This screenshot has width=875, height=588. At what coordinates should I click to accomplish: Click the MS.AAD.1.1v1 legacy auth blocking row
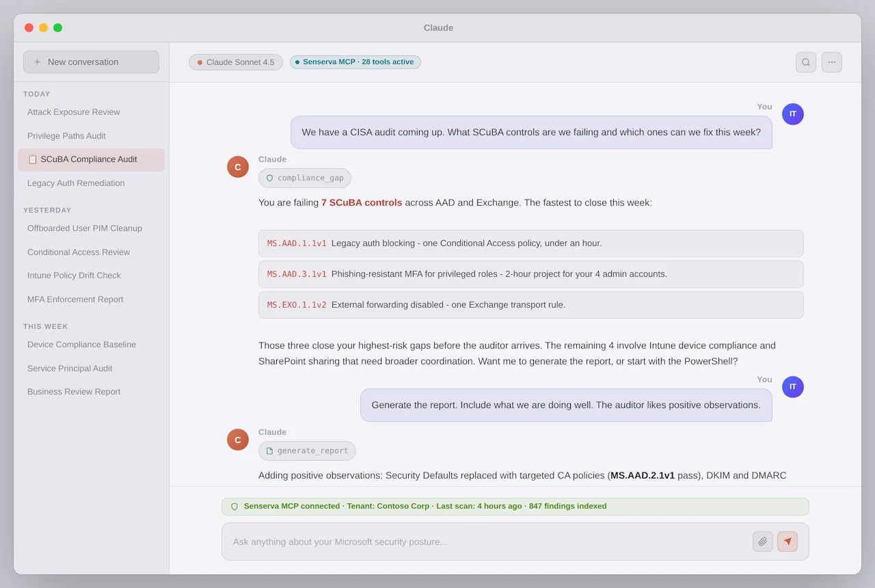[530, 243]
